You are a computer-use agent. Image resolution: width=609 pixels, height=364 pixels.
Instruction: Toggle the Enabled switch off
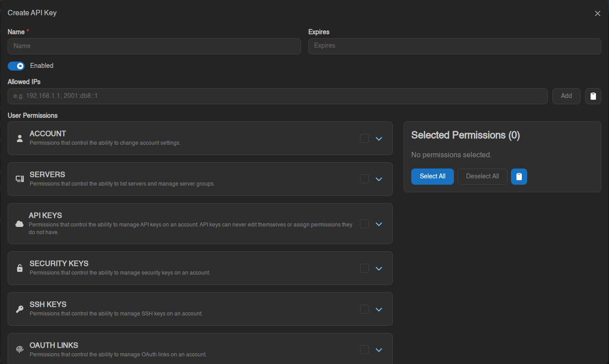[x=16, y=66]
